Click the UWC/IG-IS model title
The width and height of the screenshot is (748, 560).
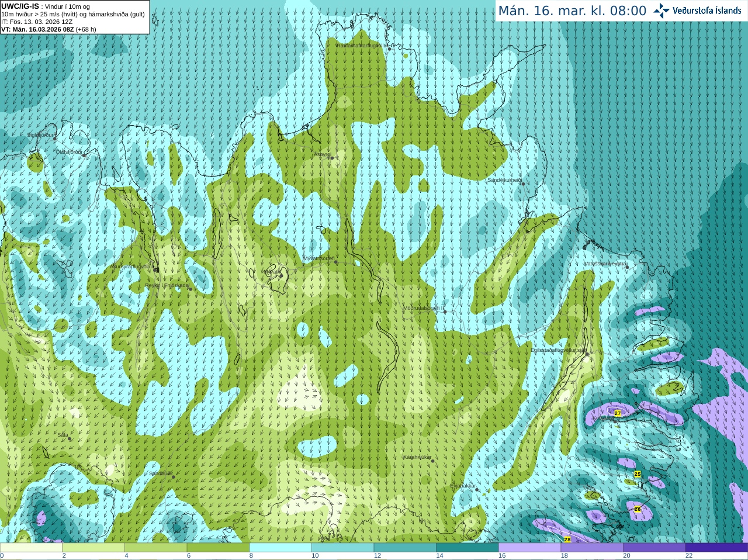pos(20,6)
